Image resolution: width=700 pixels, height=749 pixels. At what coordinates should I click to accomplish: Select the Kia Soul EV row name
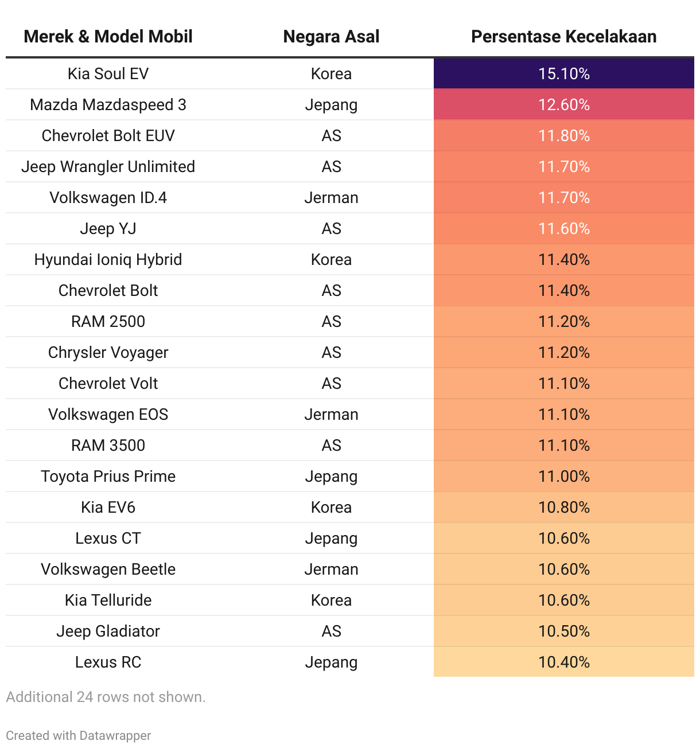click(x=108, y=74)
